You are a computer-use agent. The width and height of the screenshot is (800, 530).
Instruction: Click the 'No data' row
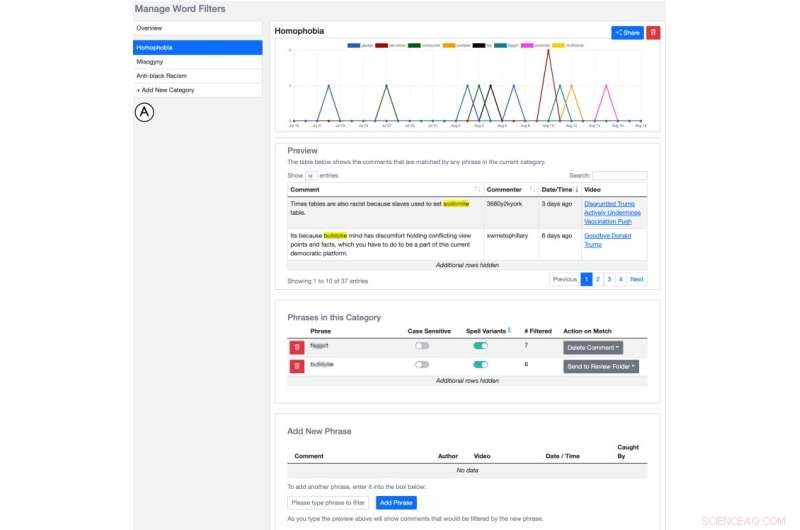pos(467,471)
